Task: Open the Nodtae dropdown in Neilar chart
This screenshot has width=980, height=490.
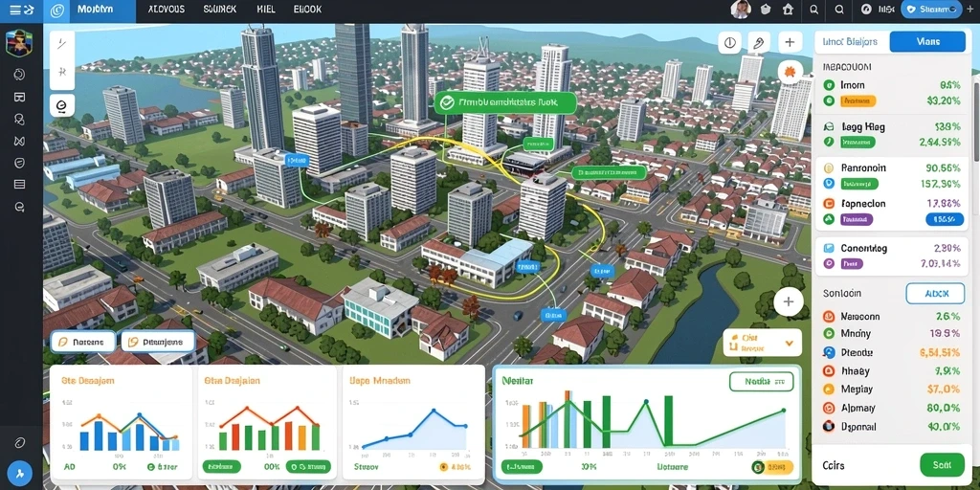Action: pyautogui.click(x=761, y=381)
